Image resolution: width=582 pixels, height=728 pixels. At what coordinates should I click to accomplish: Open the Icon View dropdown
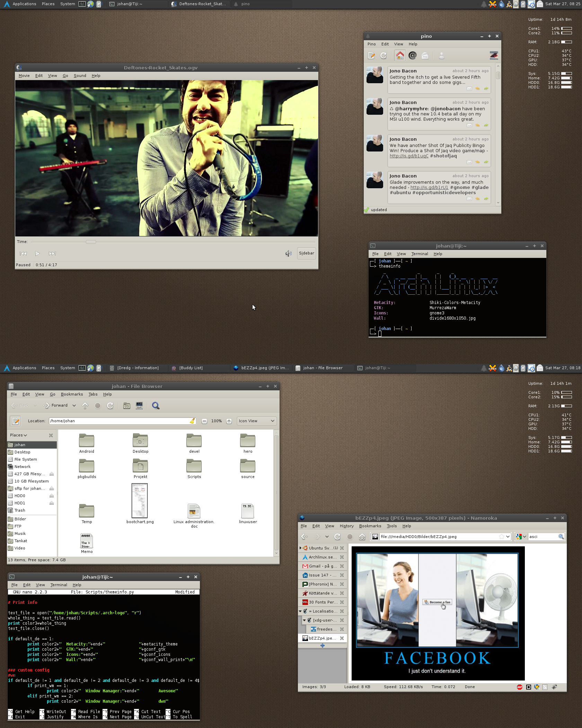257,421
